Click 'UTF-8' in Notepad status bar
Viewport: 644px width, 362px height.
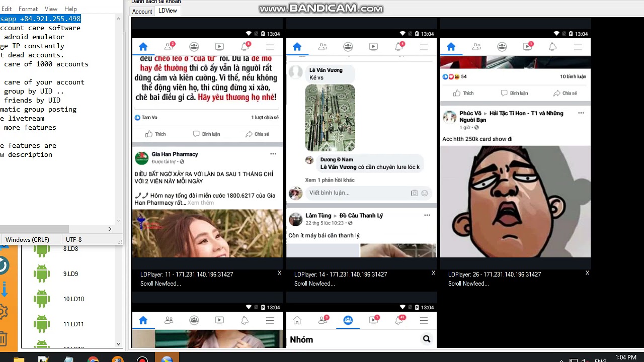pos(73,240)
